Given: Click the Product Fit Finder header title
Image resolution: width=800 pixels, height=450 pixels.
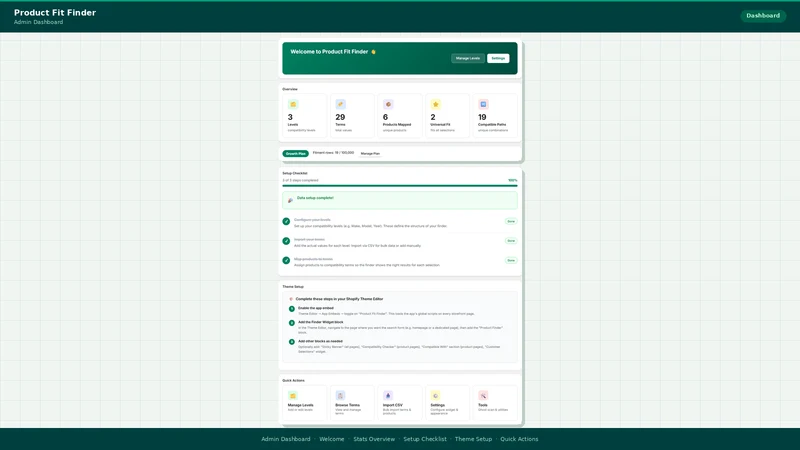Looking at the screenshot, I should (x=55, y=13).
